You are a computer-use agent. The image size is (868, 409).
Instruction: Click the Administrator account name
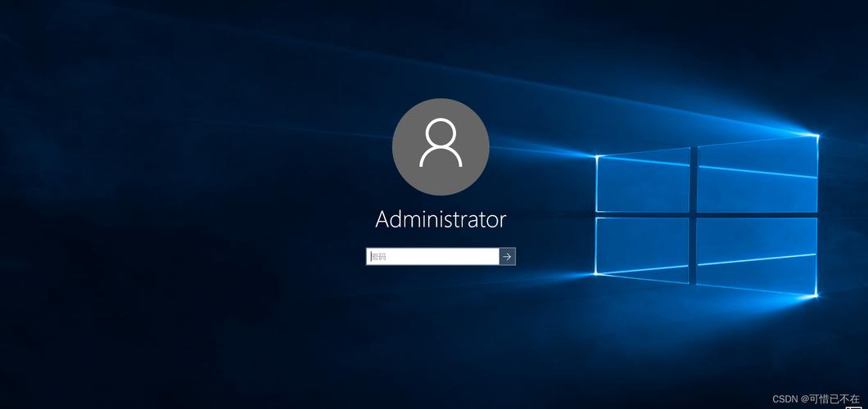point(441,219)
